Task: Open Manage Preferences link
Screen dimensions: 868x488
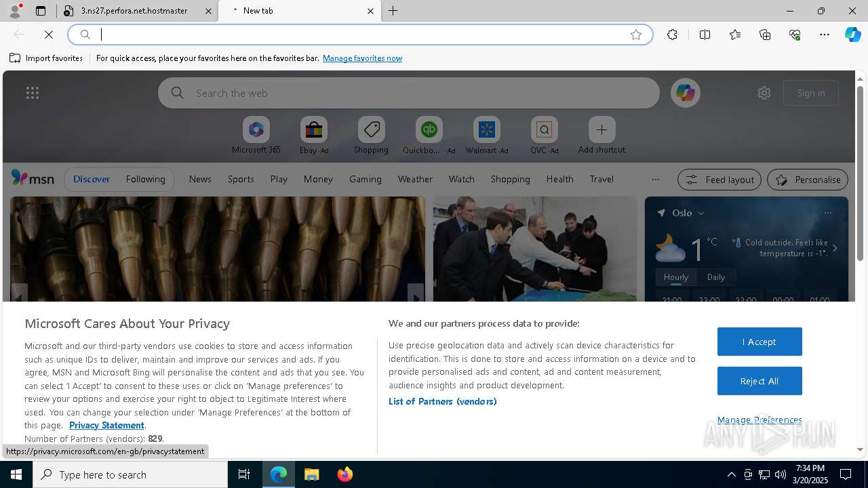Action: (759, 420)
